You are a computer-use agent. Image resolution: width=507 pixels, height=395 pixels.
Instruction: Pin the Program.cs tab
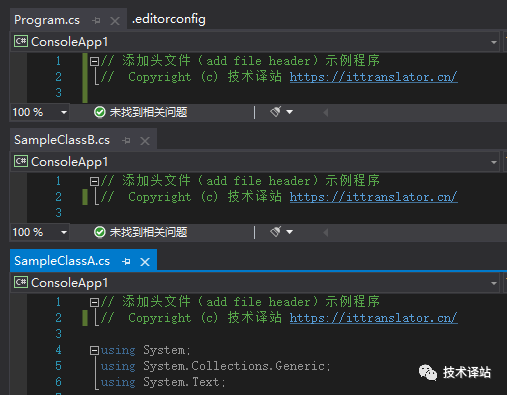click(x=96, y=21)
